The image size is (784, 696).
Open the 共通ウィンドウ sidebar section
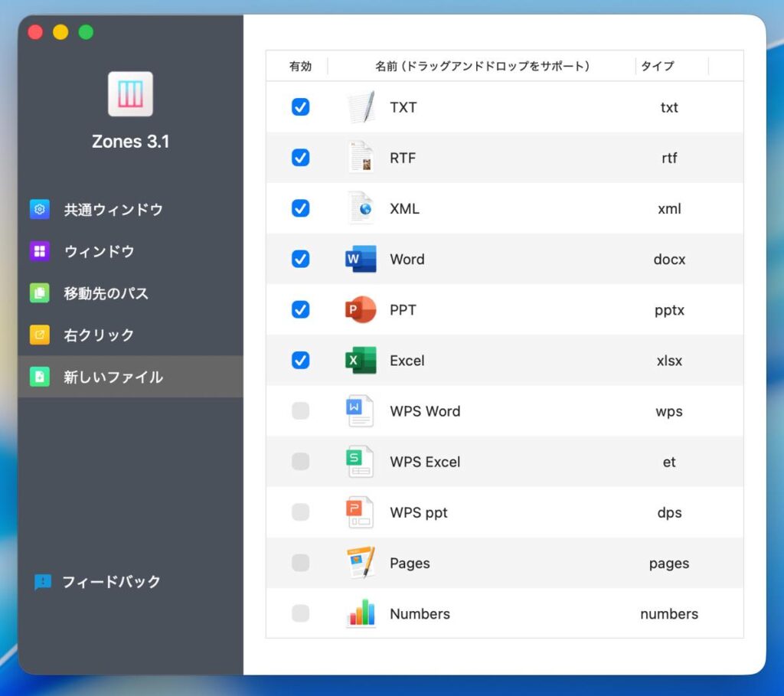(113, 210)
